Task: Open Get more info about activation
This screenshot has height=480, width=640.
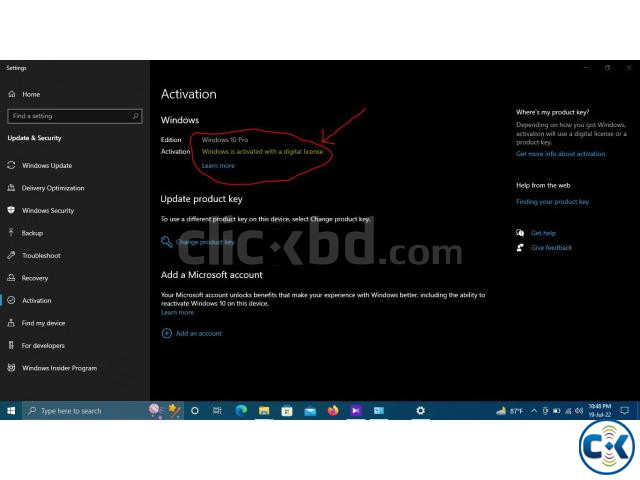Action: 560,154
